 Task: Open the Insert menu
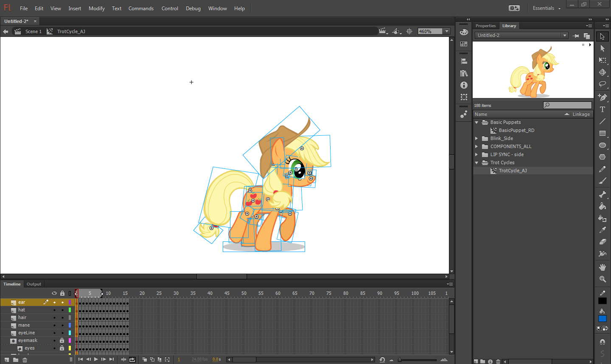pos(75,8)
